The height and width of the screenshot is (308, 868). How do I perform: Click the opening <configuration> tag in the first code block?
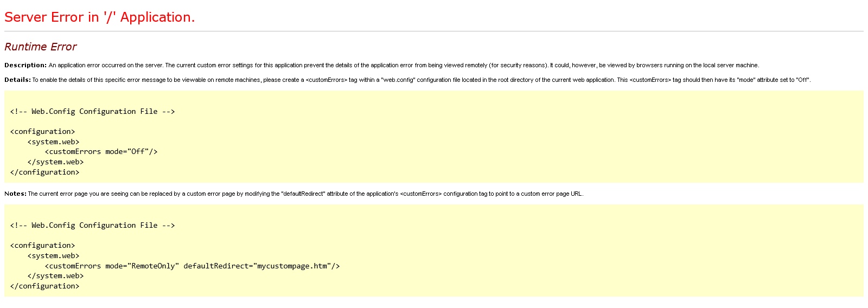[42, 132]
